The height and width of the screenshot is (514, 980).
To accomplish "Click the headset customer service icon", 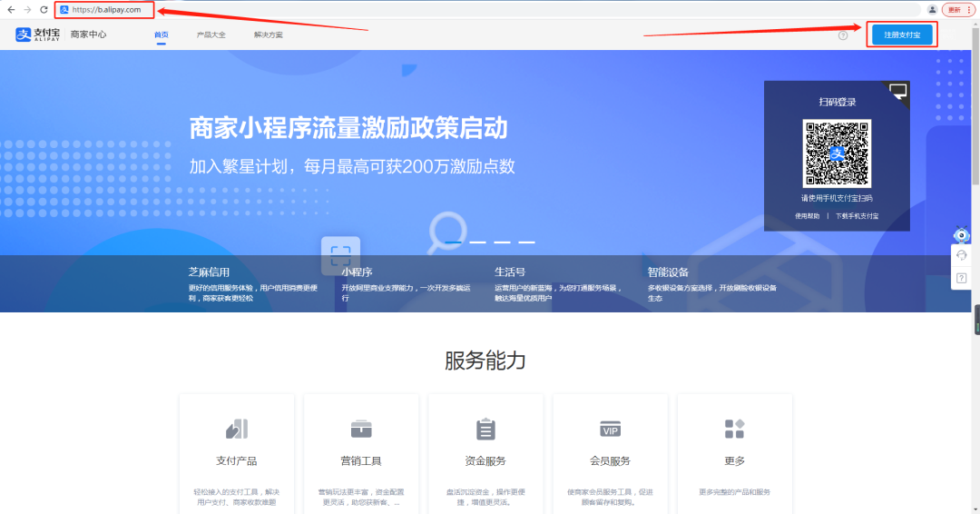I will pos(961,255).
